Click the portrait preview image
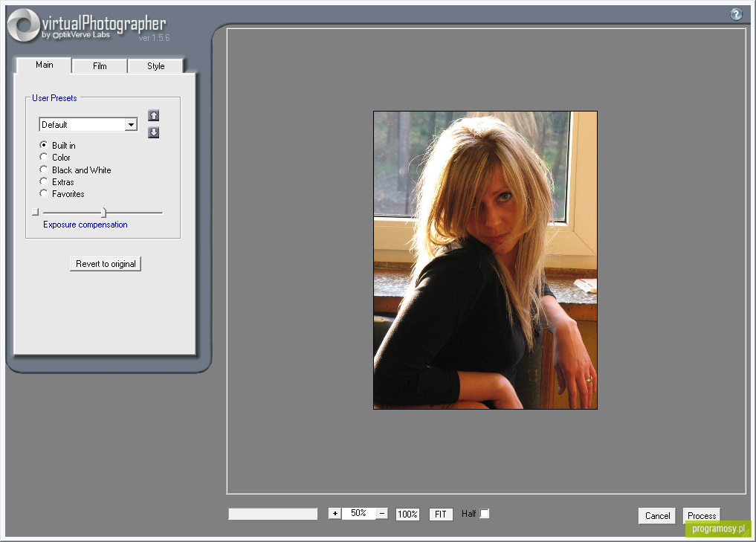 click(485, 260)
